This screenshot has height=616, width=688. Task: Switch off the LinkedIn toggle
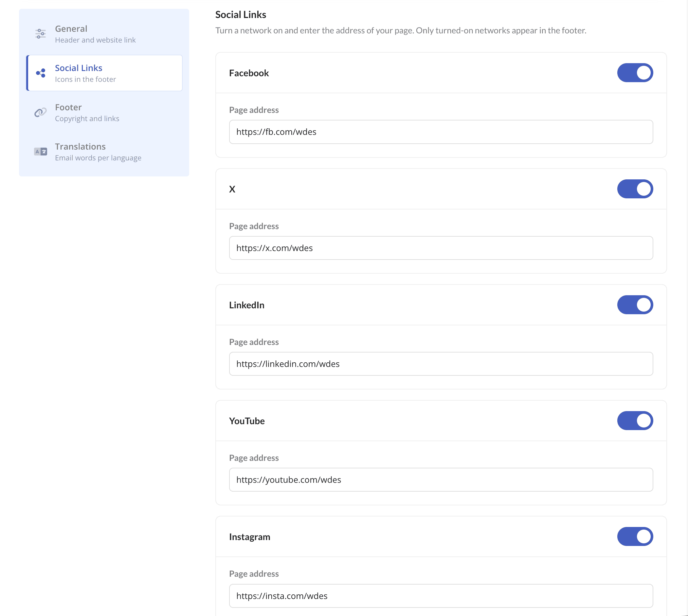coord(635,305)
